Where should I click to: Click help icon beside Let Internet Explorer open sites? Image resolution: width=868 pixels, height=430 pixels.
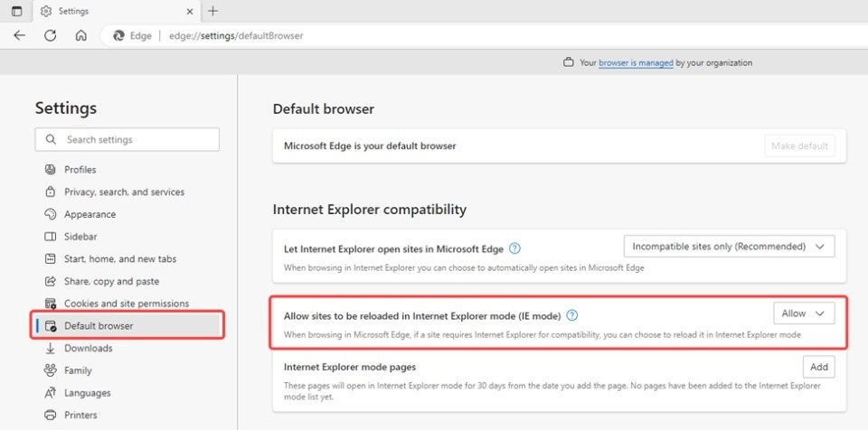514,248
